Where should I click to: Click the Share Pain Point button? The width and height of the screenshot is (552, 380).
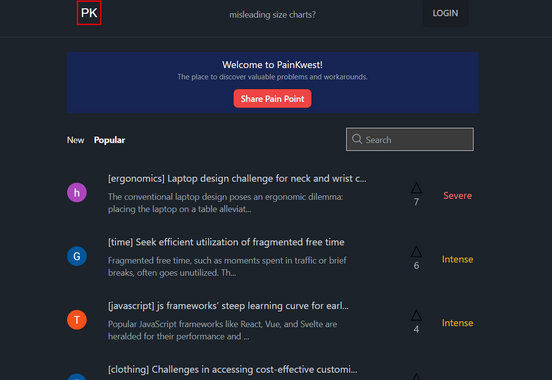[272, 99]
